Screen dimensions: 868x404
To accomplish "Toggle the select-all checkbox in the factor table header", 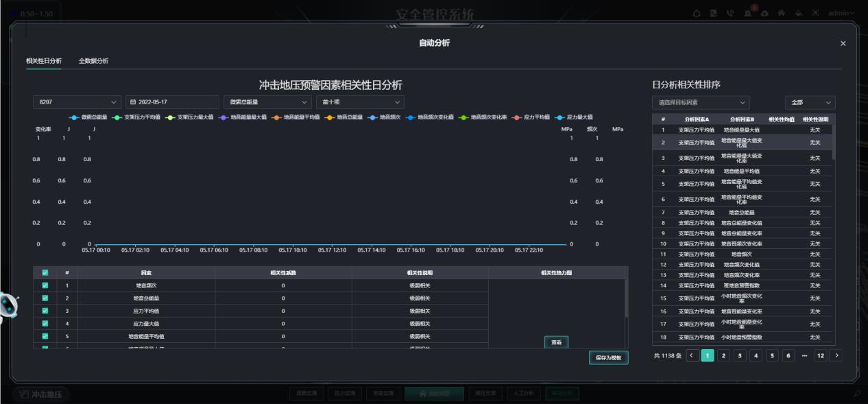I will [x=45, y=273].
